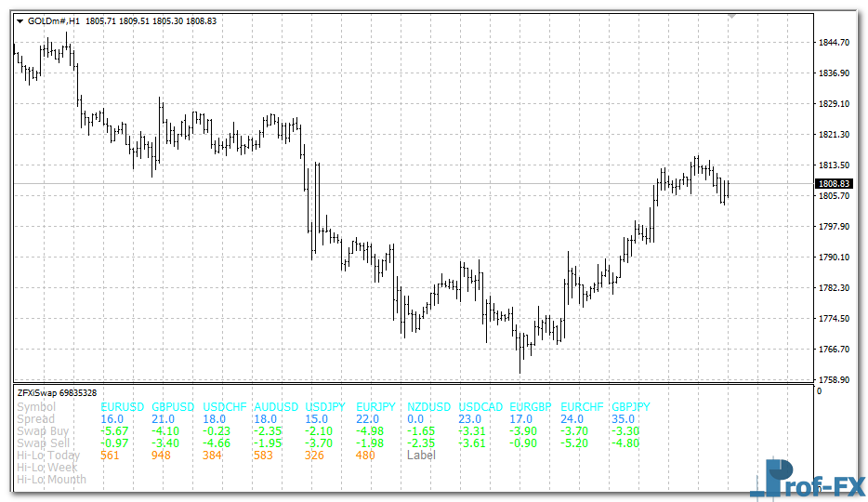Click the ZFXiSwap indicator name label
Viewport: 868px width, 502px height.
point(56,392)
